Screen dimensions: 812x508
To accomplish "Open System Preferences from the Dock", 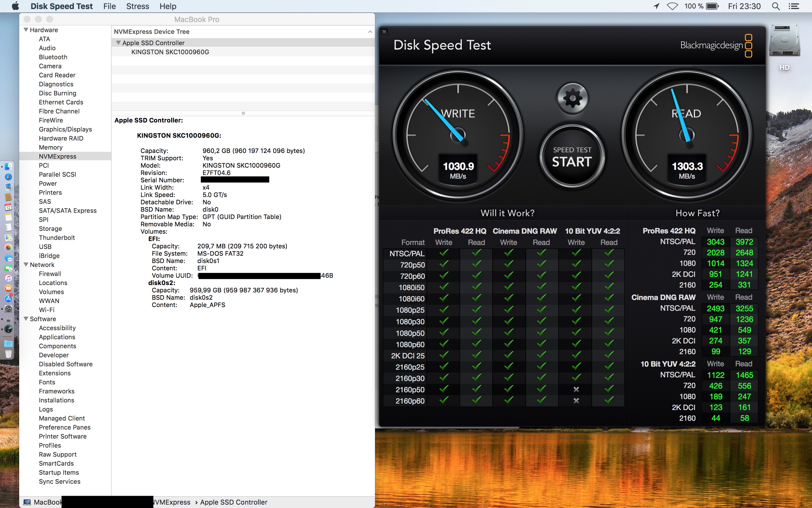I will tap(8, 308).
